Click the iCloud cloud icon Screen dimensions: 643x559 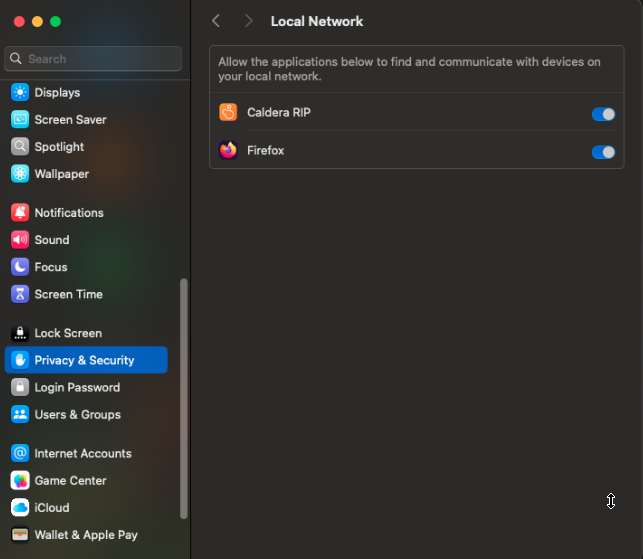pos(20,508)
